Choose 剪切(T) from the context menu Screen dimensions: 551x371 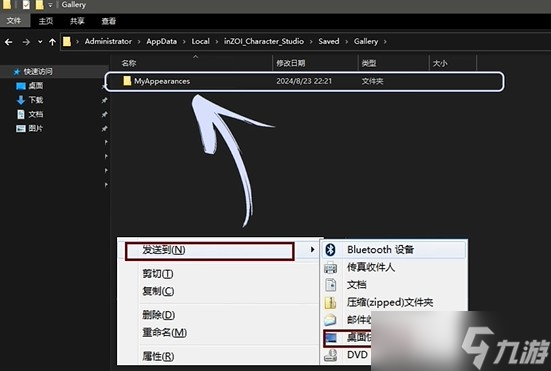coord(158,273)
